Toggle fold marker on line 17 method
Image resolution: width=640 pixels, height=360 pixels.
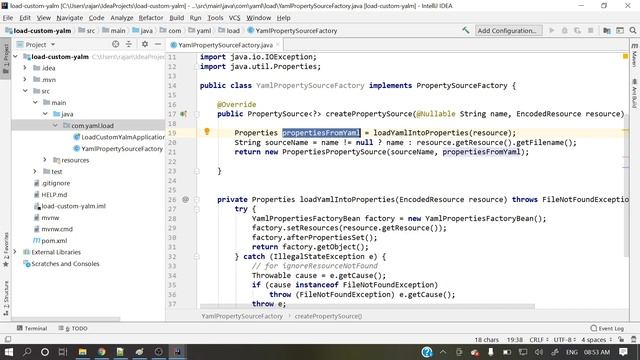pos(196,114)
